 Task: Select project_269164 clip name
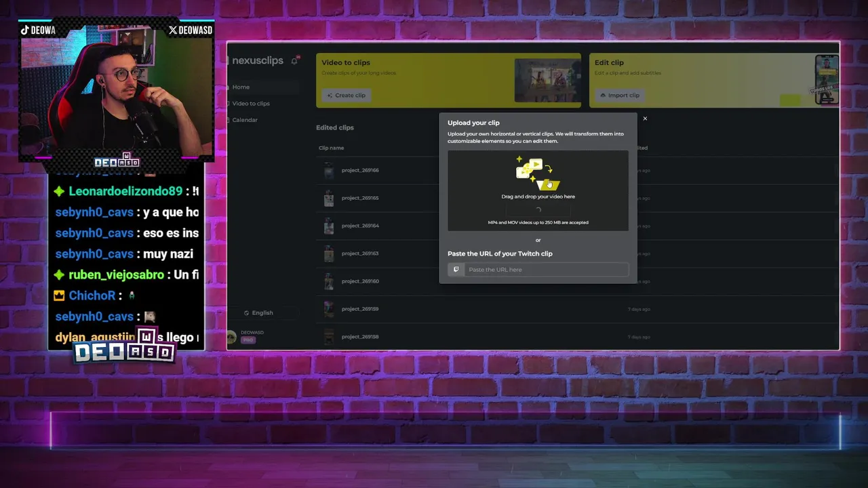pos(360,226)
